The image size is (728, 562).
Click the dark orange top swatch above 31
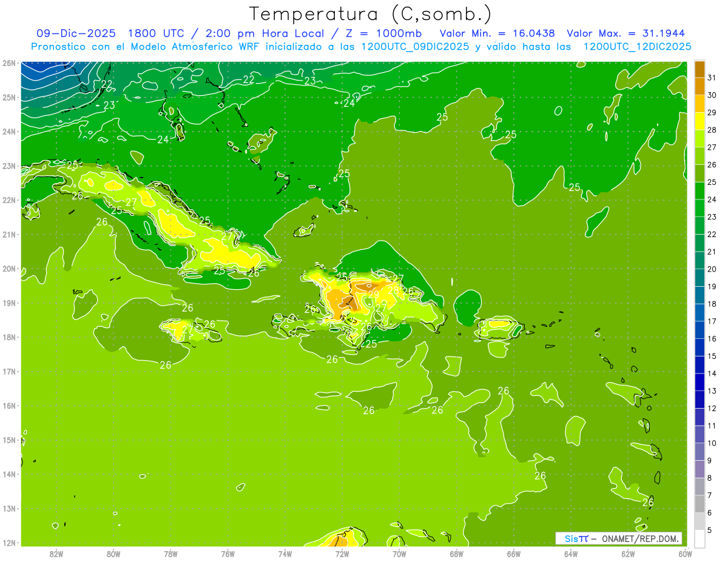[x=700, y=69]
